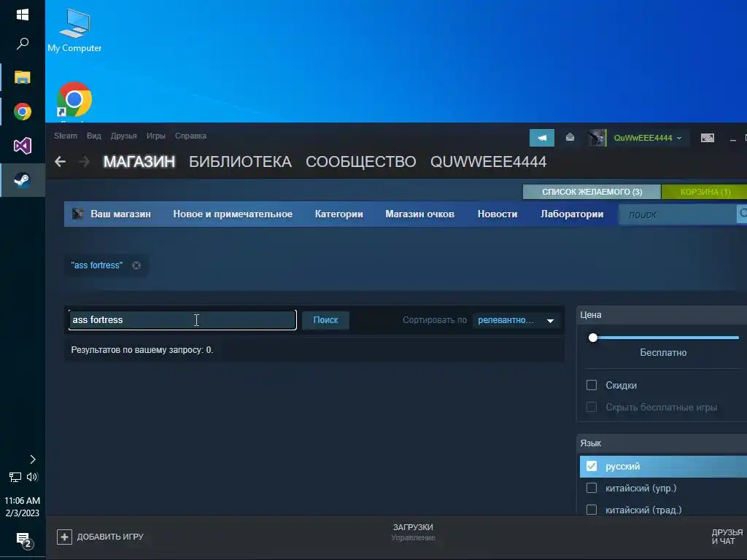747x560 pixels.
Task: Collapse the Язык filter section header
Action: 661,443
